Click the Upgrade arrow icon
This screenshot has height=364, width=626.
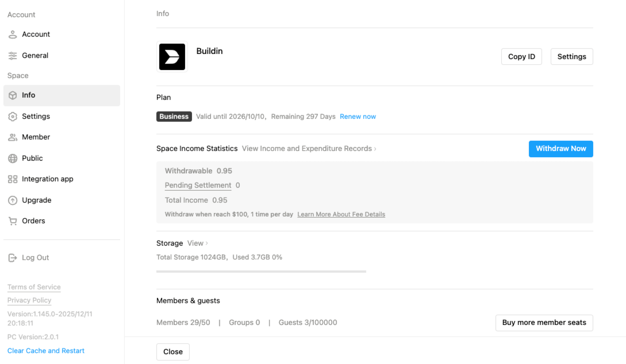pos(13,200)
